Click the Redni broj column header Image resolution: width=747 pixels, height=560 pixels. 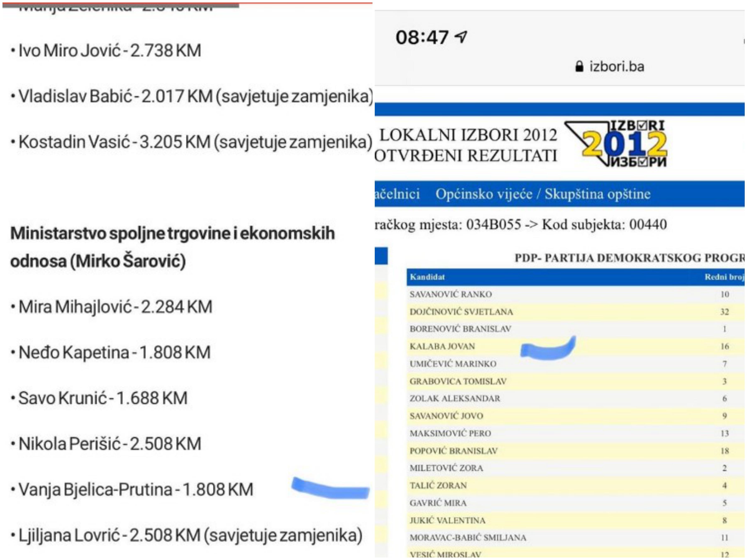tap(724, 277)
